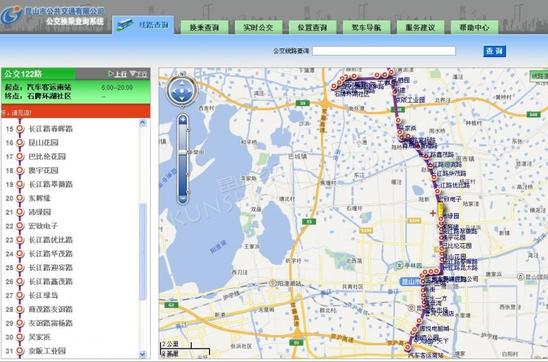
Task: Click the blue 查询 search button
Action: tap(495, 51)
